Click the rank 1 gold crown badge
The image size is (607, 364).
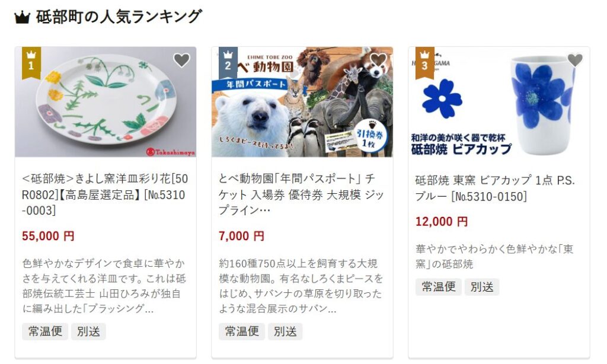click(31, 63)
